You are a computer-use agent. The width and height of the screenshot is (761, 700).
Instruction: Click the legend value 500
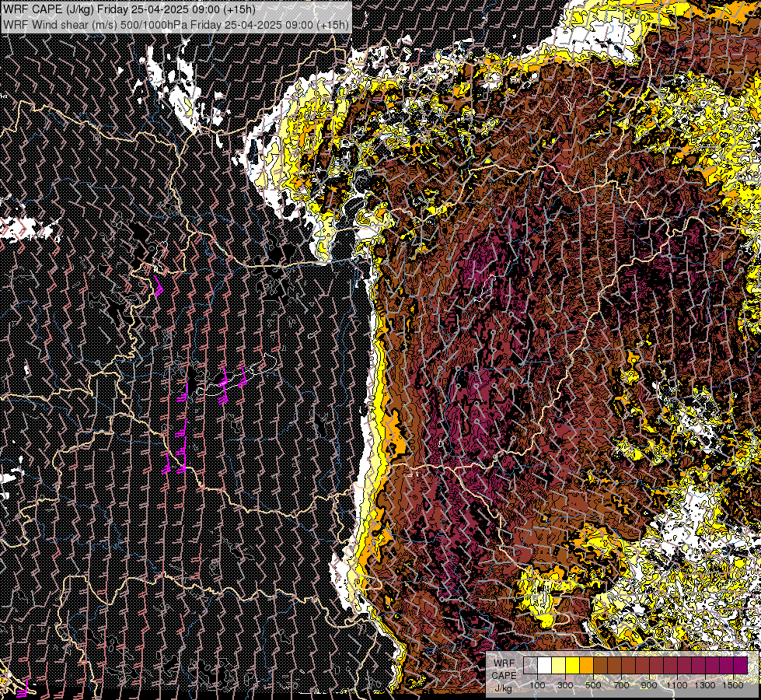click(x=593, y=685)
